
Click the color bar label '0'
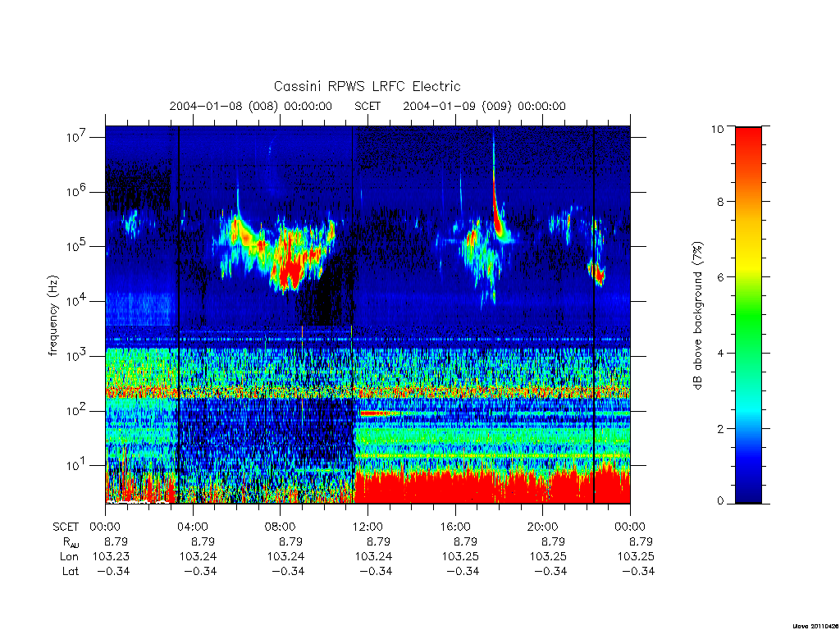[720, 501]
